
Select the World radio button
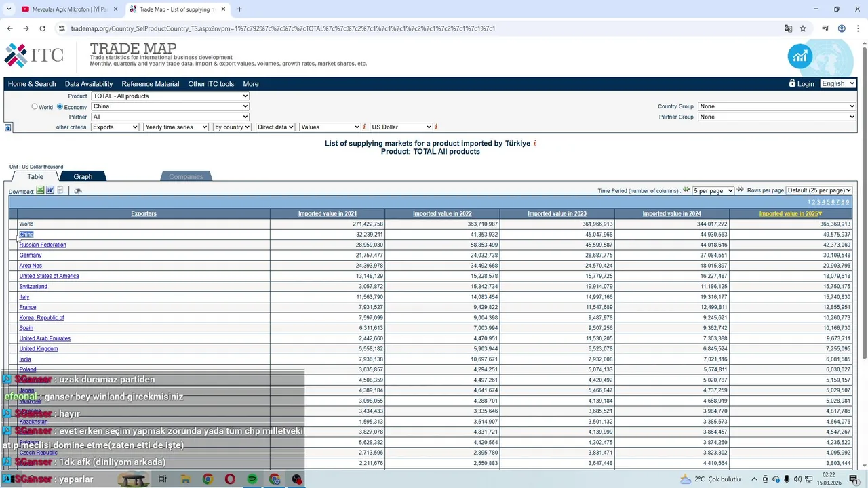(35, 106)
